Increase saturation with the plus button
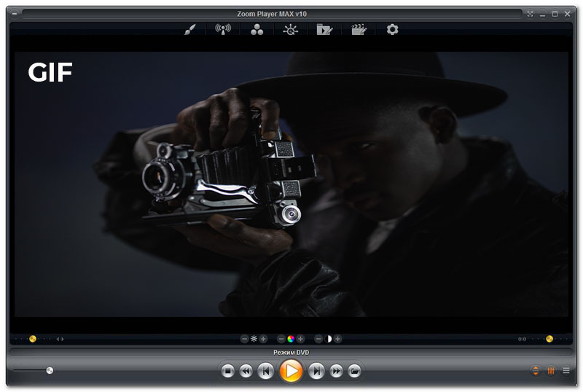This screenshot has height=392, width=583. [x=300, y=339]
